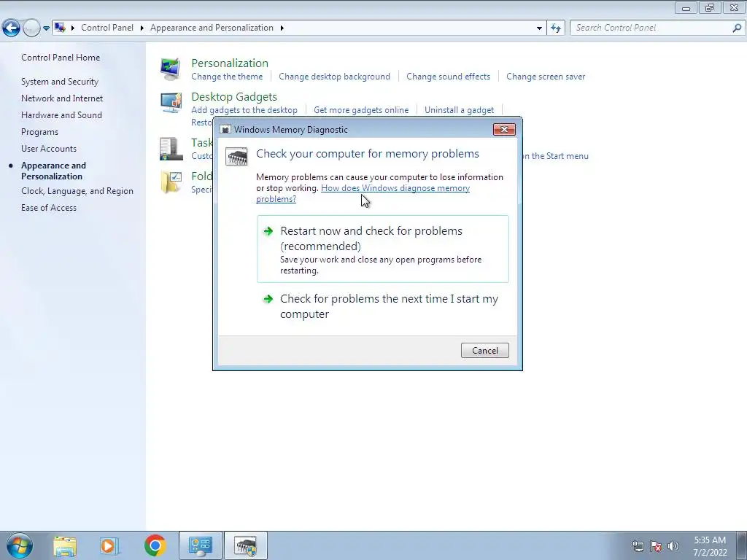747x560 pixels.
Task: Switch to Control Panel taskbar button
Action: (201, 545)
